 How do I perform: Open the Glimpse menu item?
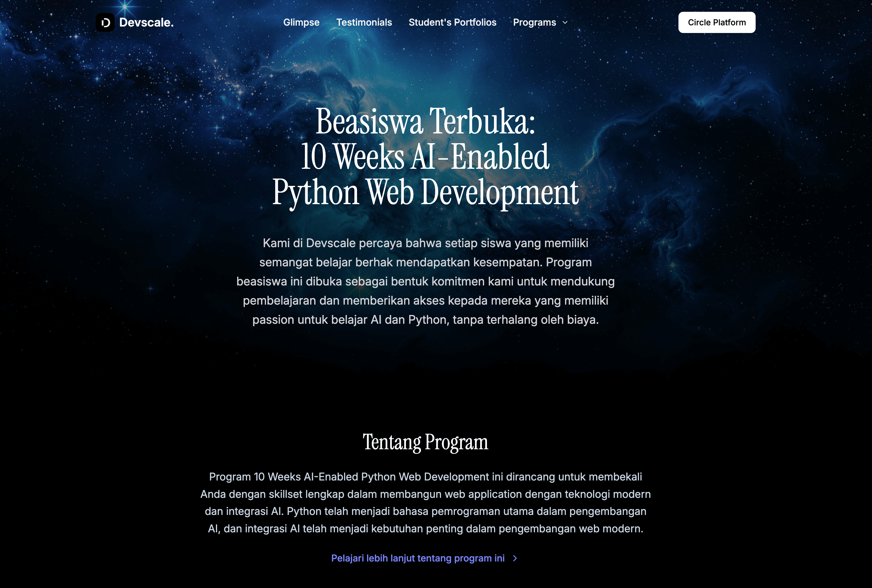click(301, 22)
